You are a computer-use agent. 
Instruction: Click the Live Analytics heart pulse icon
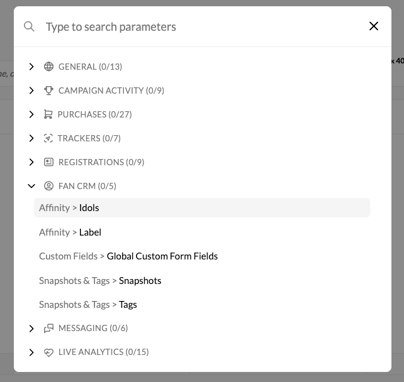pyautogui.click(x=49, y=352)
